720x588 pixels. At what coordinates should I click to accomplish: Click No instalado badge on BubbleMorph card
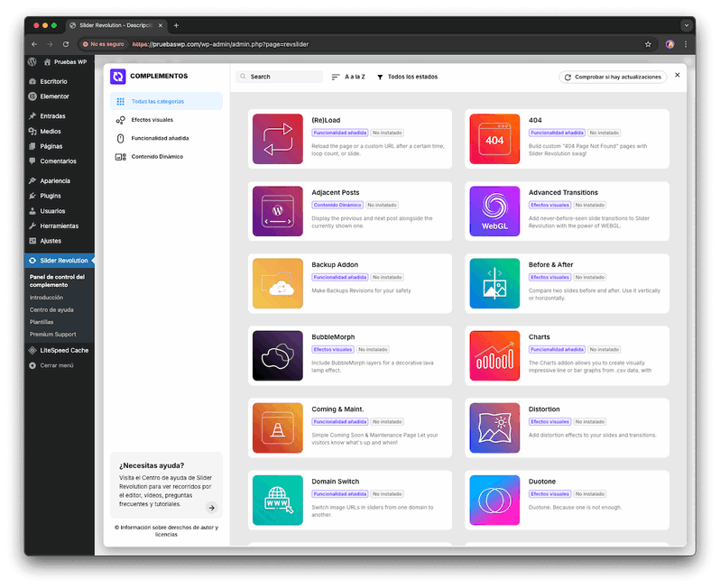click(373, 350)
